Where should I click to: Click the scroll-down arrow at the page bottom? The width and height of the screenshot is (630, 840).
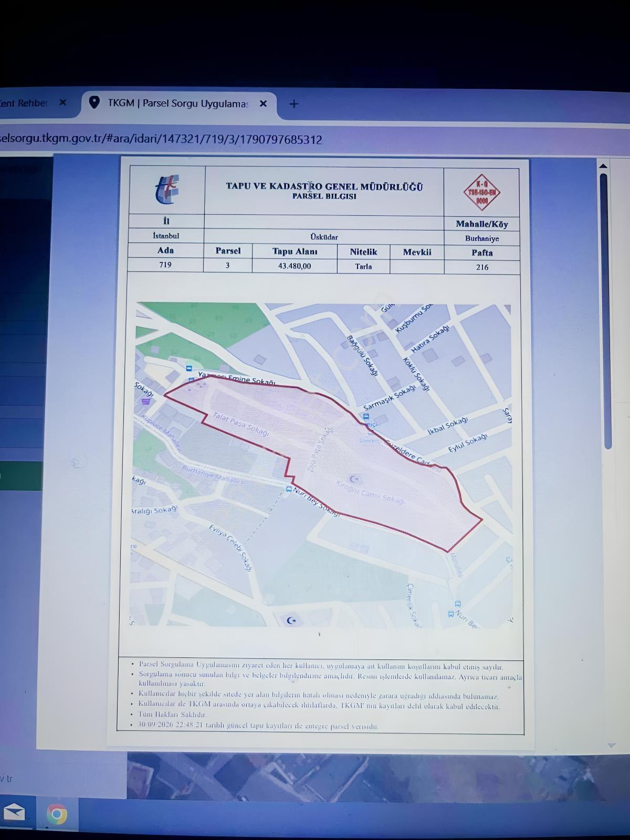611,745
